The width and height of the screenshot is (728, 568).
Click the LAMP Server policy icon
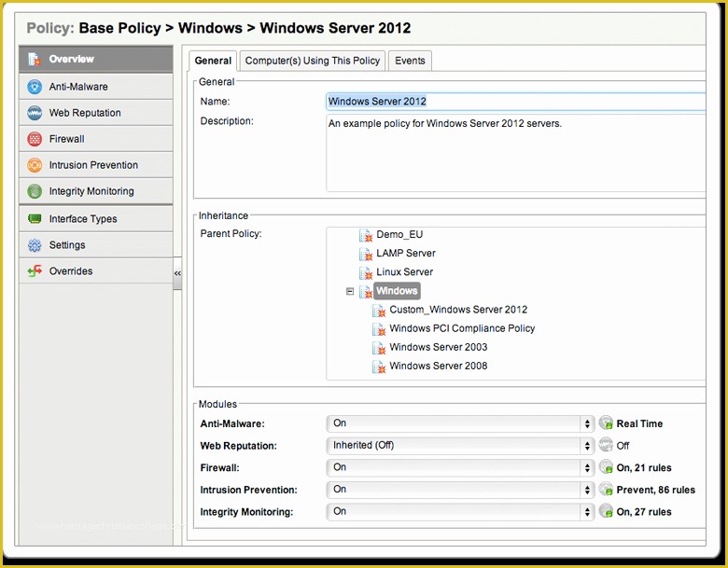366,254
